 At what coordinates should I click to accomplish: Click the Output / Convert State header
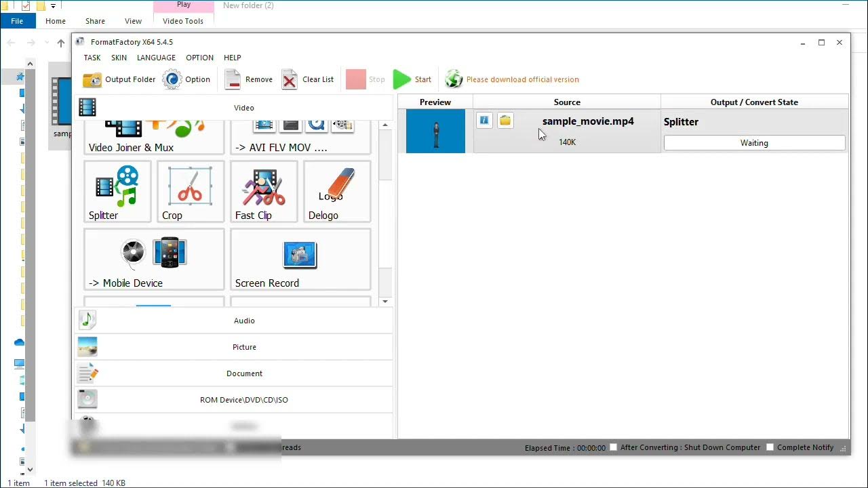coord(754,102)
